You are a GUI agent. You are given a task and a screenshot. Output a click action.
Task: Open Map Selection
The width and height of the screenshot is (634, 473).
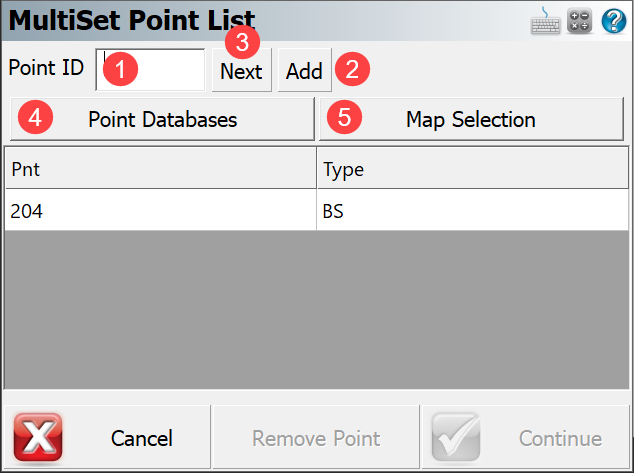point(471,119)
